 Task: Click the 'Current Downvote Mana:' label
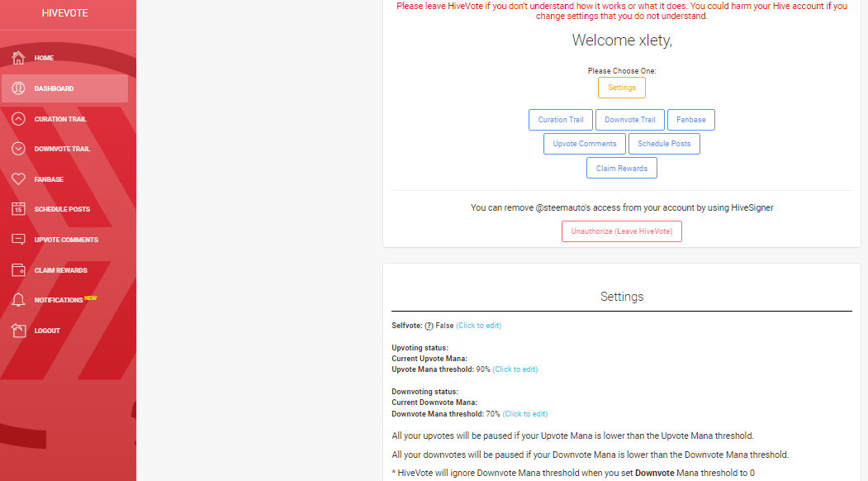[434, 402]
